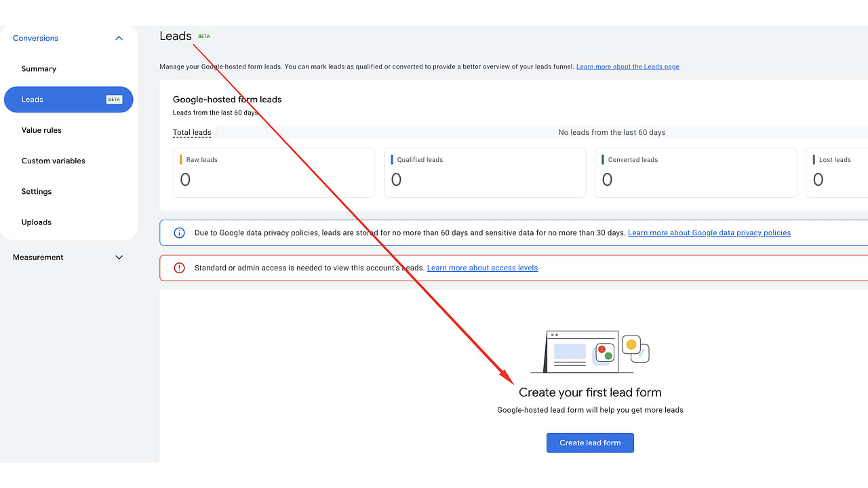Click the Total leads label
The width and height of the screenshot is (868, 488).
click(x=192, y=132)
